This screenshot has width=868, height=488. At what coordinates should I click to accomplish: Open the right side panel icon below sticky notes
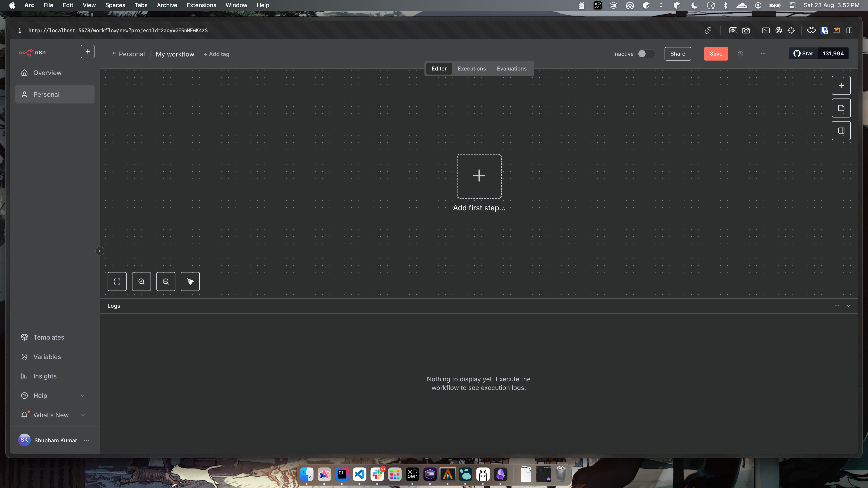[x=841, y=130]
